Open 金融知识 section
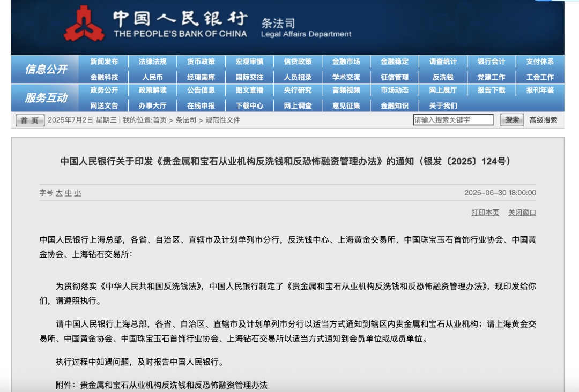Viewport: 579px width, 392px height. 395,106
